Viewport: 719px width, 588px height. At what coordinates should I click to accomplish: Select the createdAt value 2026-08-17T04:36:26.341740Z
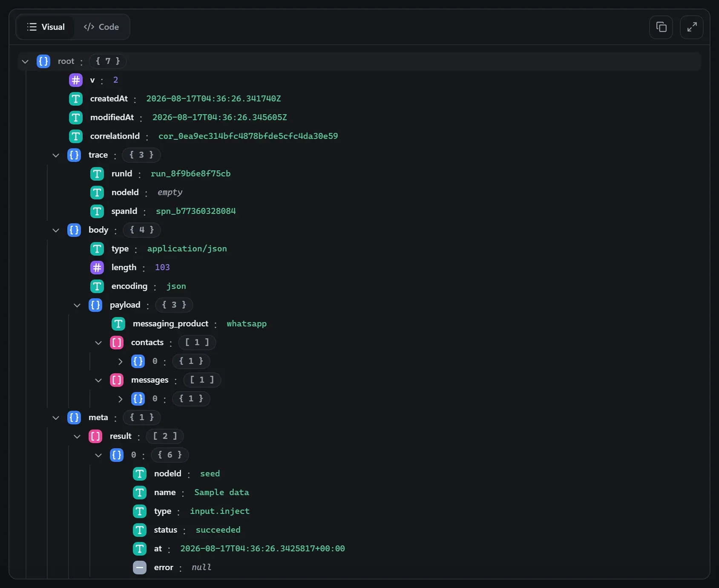click(x=214, y=99)
